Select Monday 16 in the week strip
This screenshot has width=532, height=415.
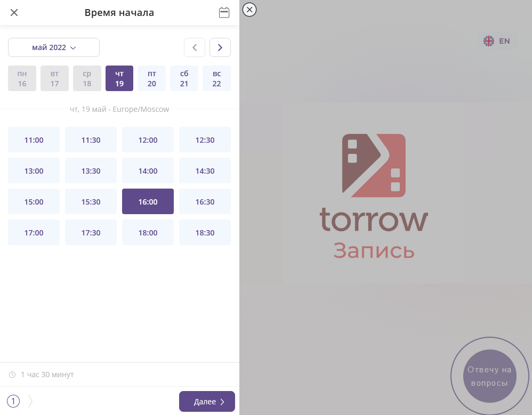22,78
